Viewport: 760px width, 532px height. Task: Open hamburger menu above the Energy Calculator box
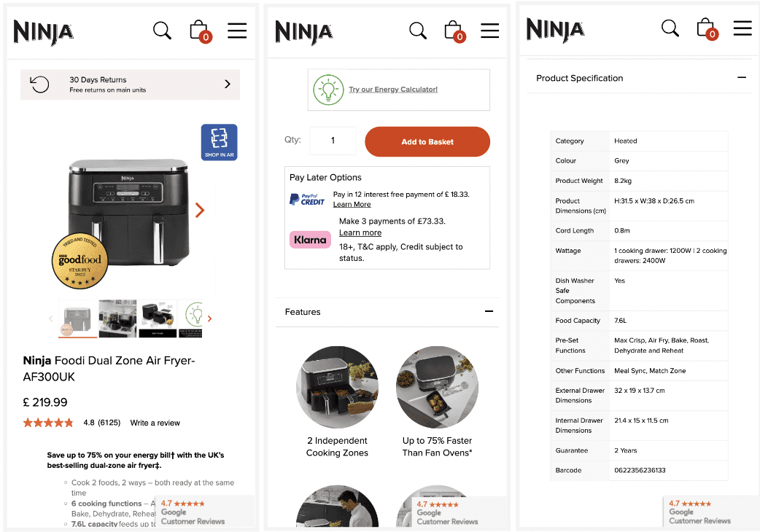coord(489,31)
